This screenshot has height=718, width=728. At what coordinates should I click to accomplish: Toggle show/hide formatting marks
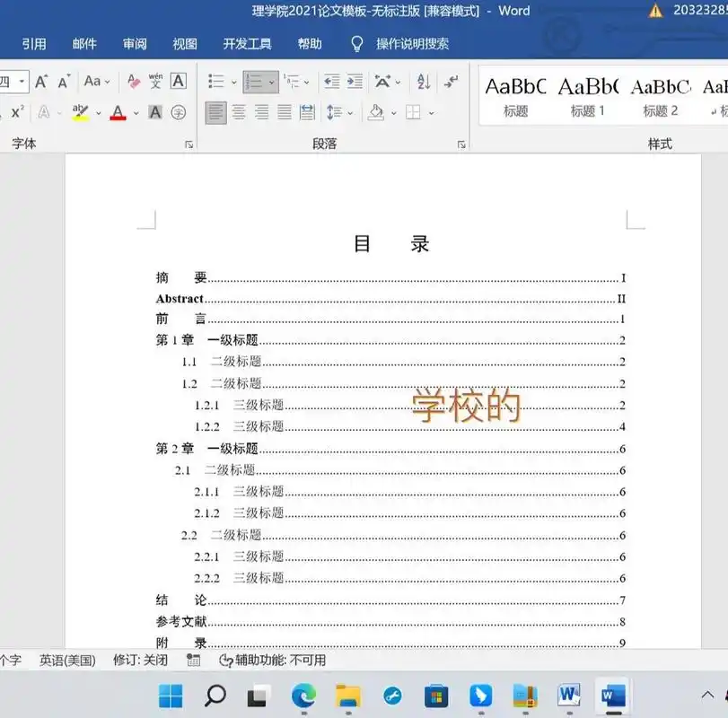[452, 83]
